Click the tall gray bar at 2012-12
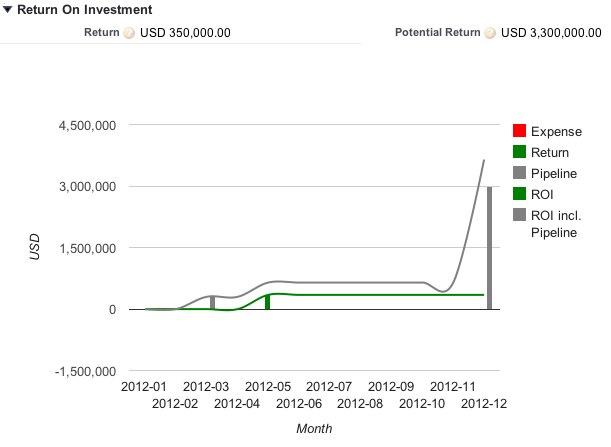The height and width of the screenshot is (447, 611). click(489, 248)
